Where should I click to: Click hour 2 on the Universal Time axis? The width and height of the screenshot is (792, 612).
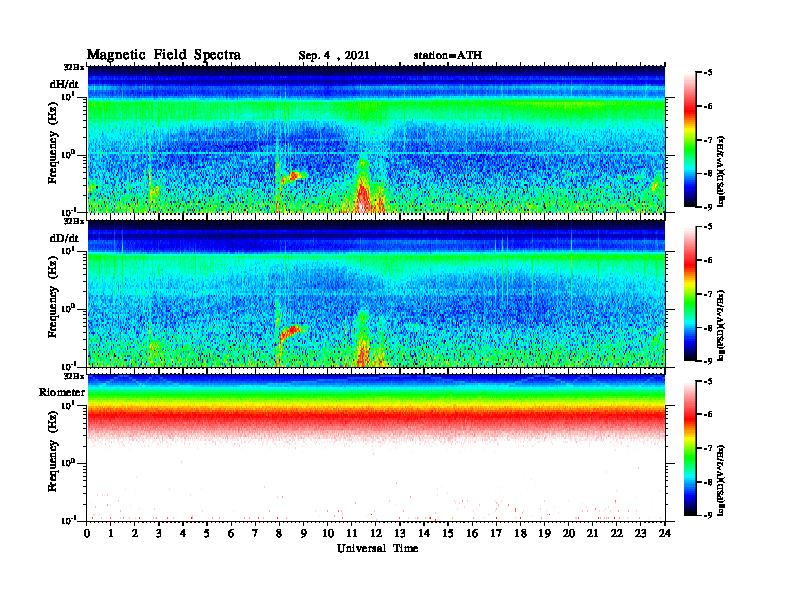coord(135,534)
